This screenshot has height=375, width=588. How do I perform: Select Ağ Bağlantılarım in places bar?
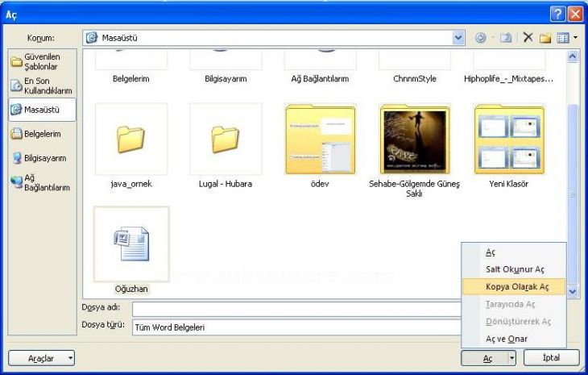point(42,182)
